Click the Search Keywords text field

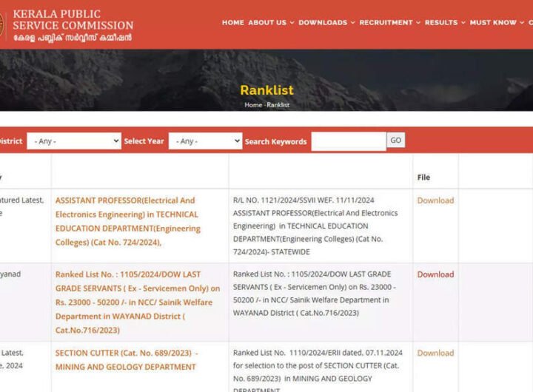348,141
